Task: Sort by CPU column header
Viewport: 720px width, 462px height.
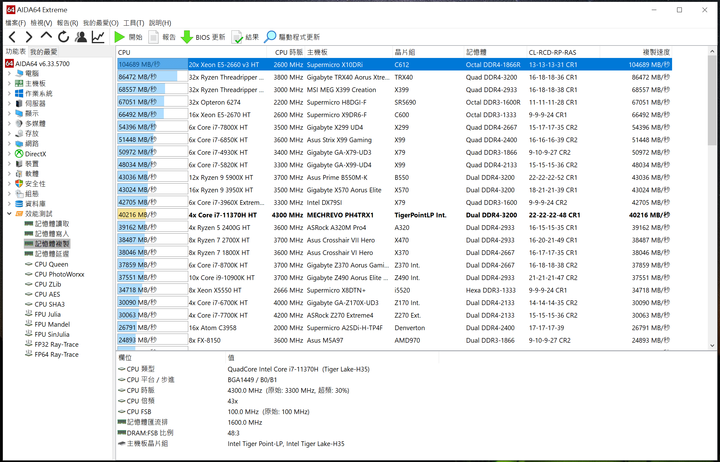Action: coord(191,52)
